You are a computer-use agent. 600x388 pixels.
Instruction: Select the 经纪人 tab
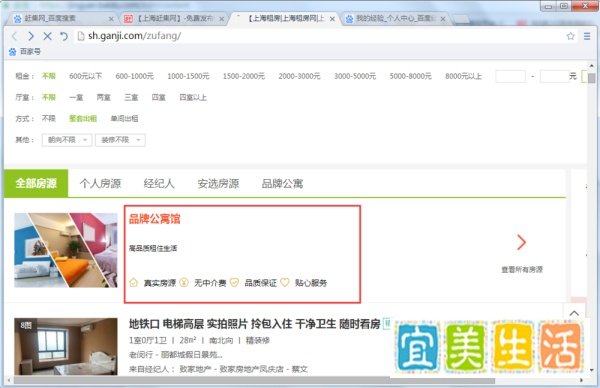tap(159, 184)
